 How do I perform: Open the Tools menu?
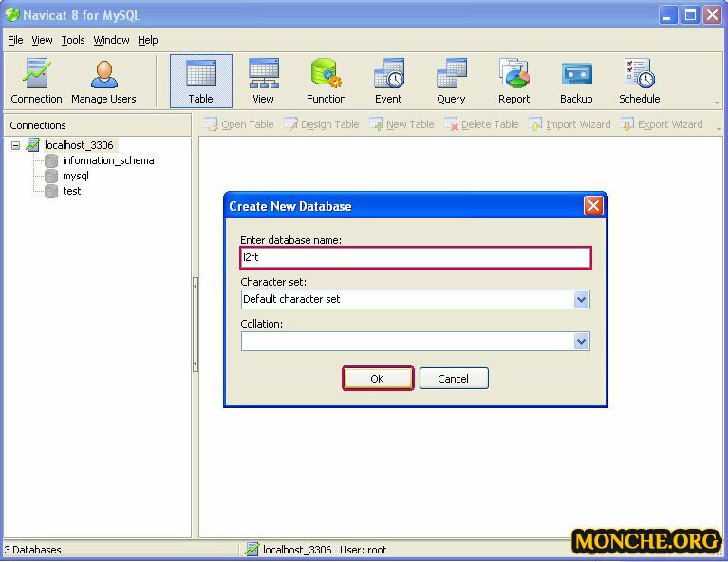coord(73,41)
